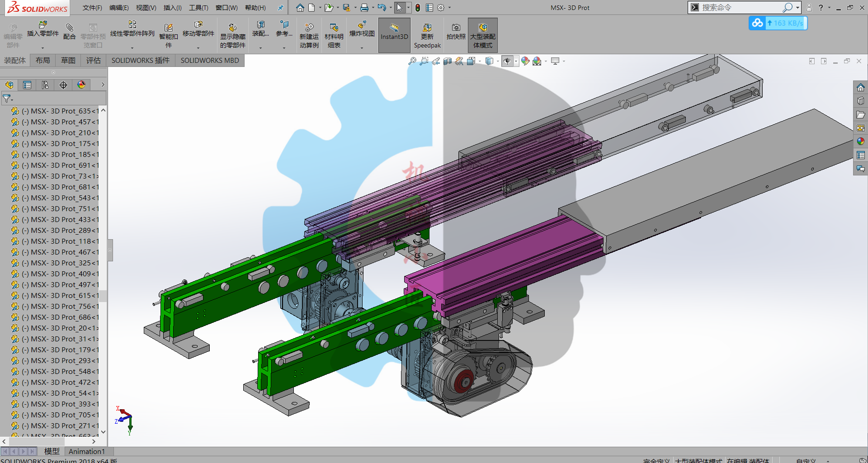The width and height of the screenshot is (868, 463).
Task: Toggle 大型装配体模式 large assembly mode
Action: [483, 35]
